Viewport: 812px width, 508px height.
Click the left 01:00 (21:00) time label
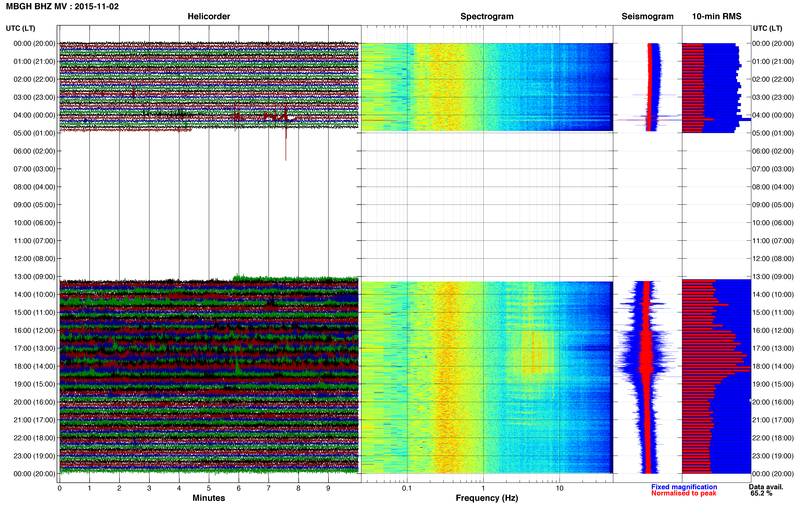pyautogui.click(x=34, y=62)
